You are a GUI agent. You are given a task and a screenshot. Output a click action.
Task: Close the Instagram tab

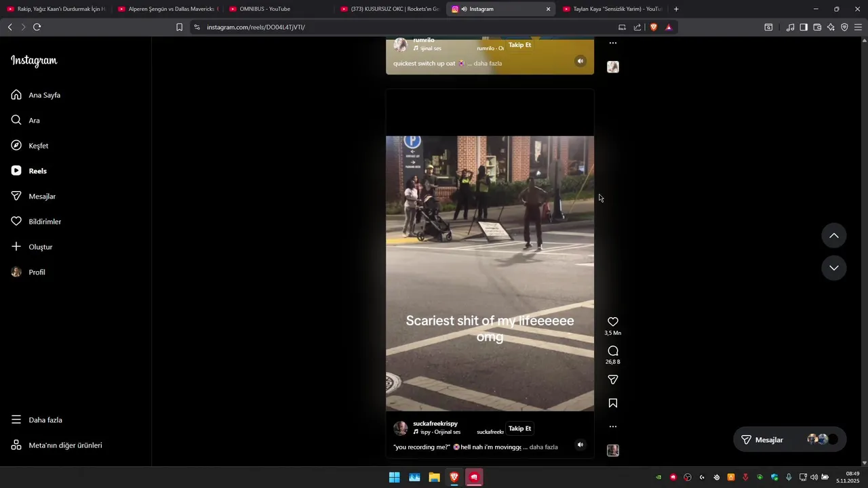548,9
